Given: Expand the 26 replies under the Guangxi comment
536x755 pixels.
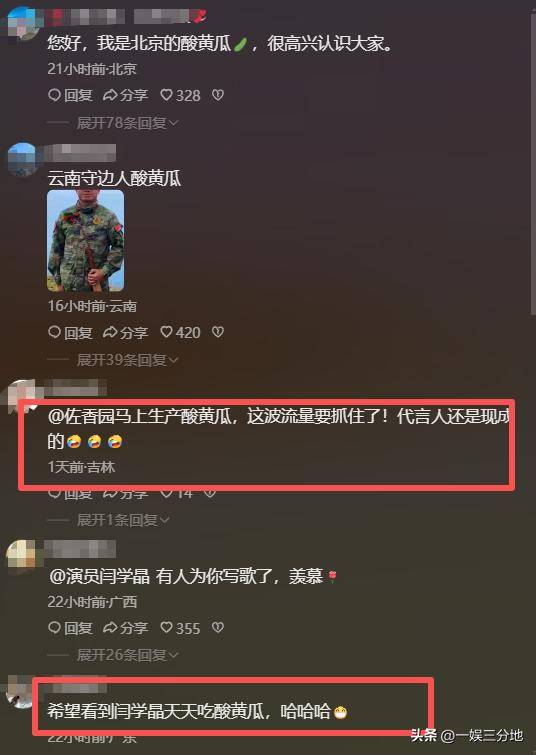Looking at the screenshot, I should click(x=128, y=655).
